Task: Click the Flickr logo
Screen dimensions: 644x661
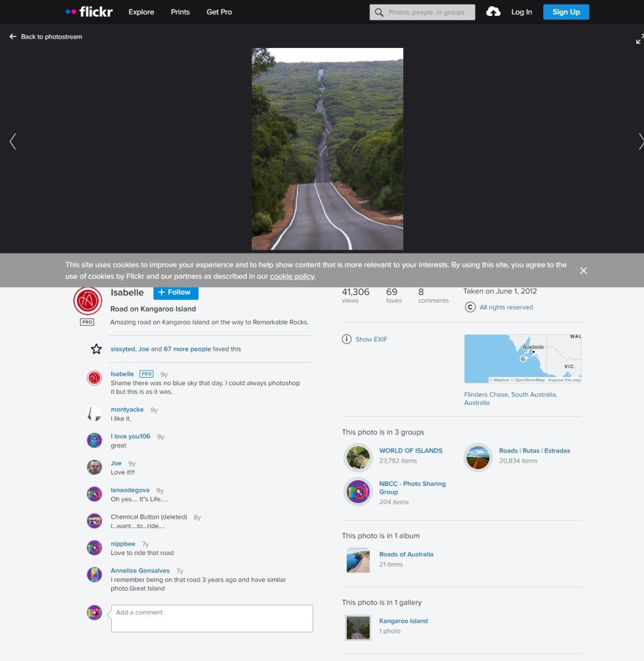Action: 89,12
